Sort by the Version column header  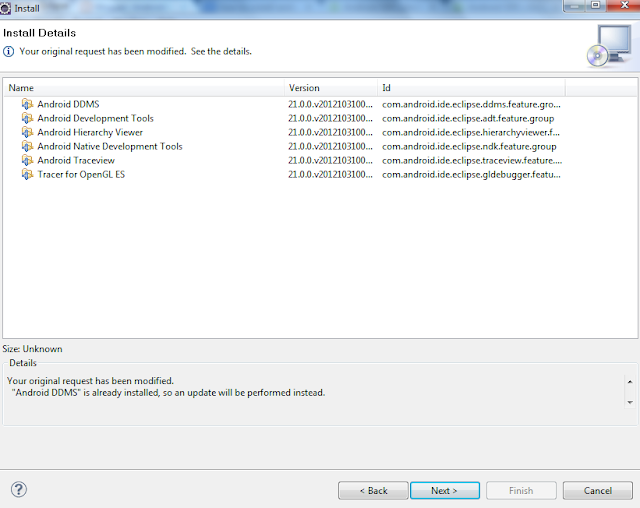(331, 88)
